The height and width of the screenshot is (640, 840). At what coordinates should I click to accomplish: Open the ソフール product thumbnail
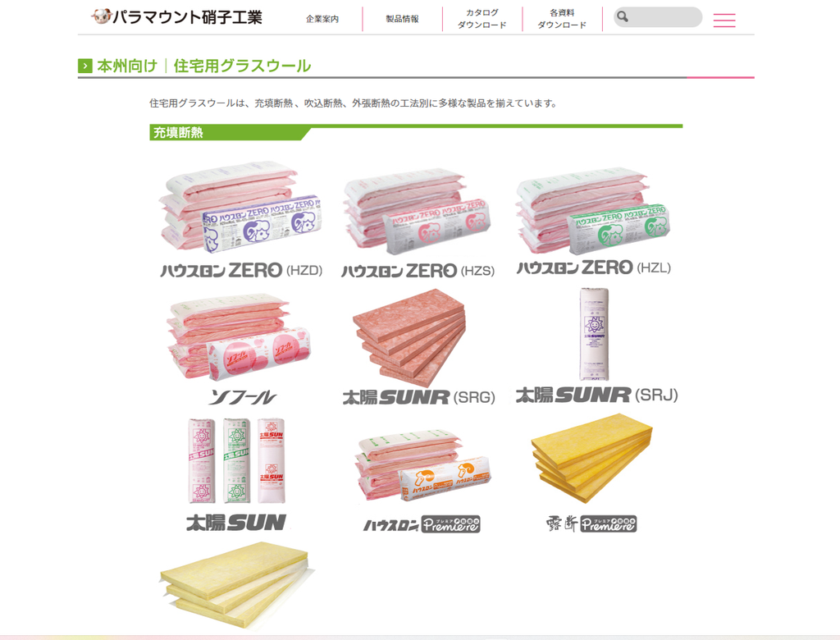point(239,337)
